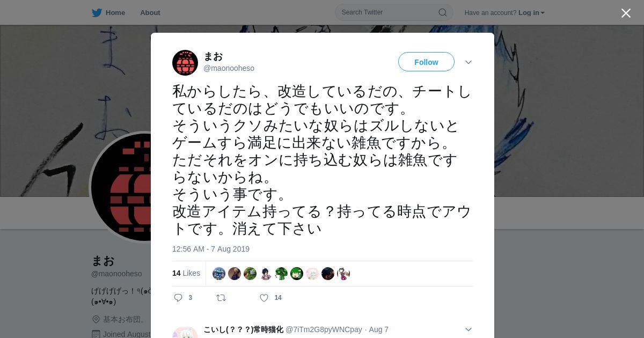Expand the tweet options chevron beside Follow
The width and height of the screenshot is (644, 338).
tap(469, 62)
